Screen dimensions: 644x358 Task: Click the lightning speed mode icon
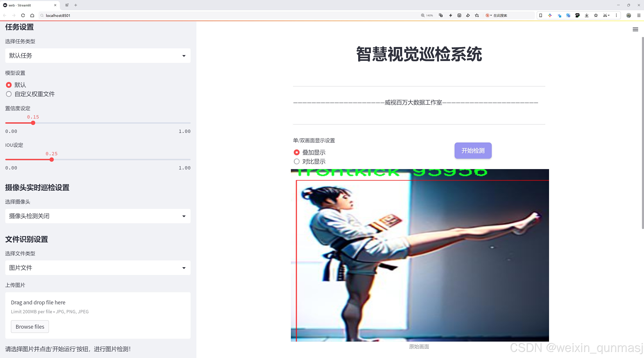[x=450, y=16]
